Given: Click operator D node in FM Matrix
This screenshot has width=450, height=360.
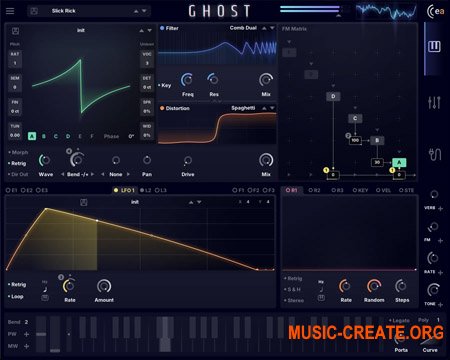Looking at the screenshot, I should tap(333, 96).
